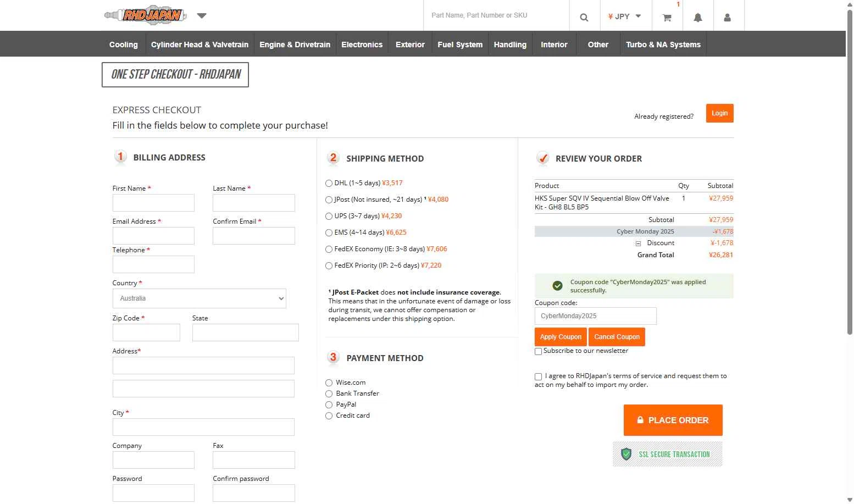Click the first Address line field

(203, 365)
